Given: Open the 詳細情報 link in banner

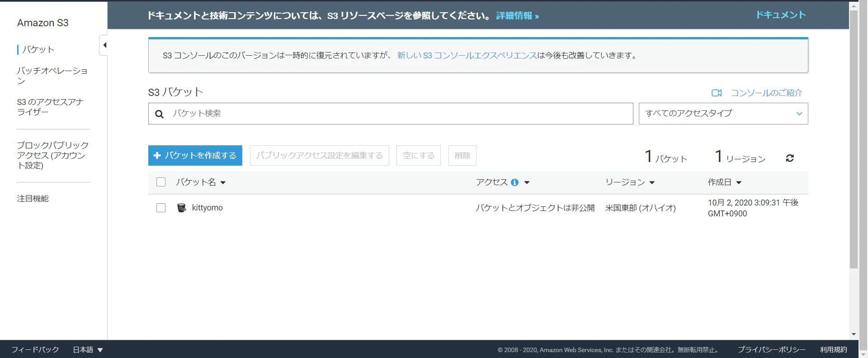Looking at the screenshot, I should click(518, 16).
